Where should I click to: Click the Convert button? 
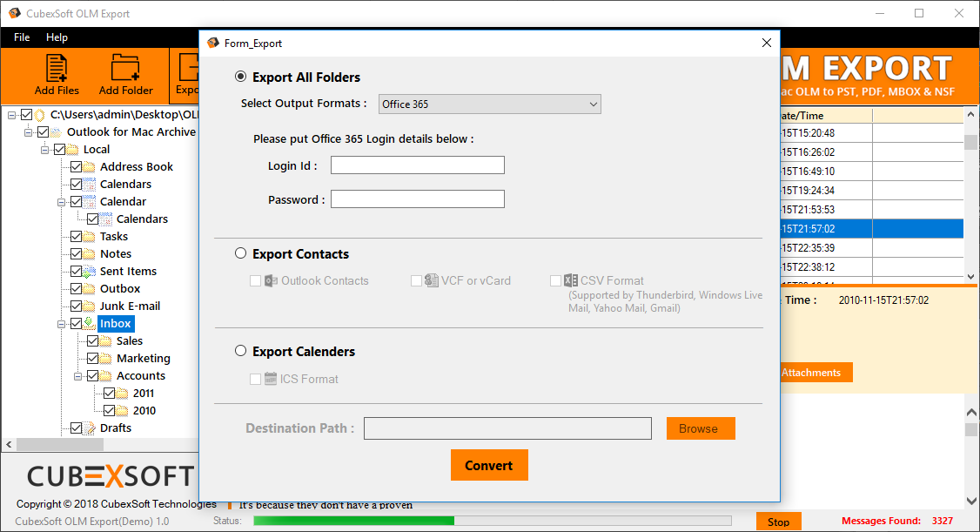click(x=489, y=465)
